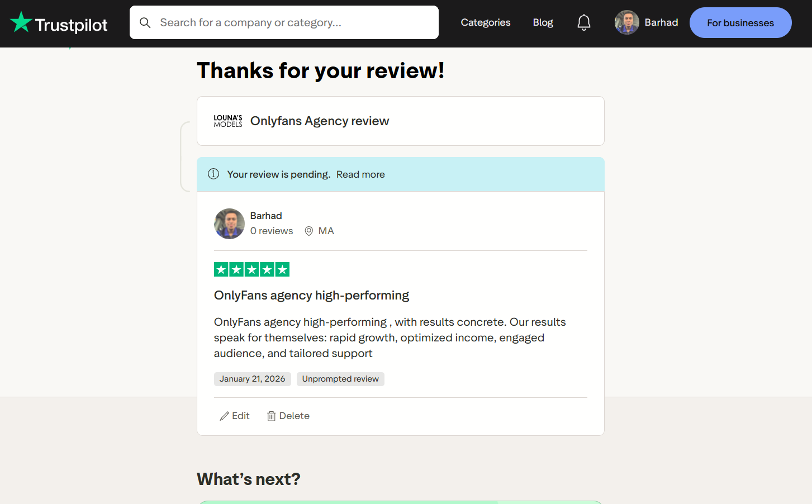Click the Thanks for your review heading
This screenshot has height=504, width=812.
[321, 71]
